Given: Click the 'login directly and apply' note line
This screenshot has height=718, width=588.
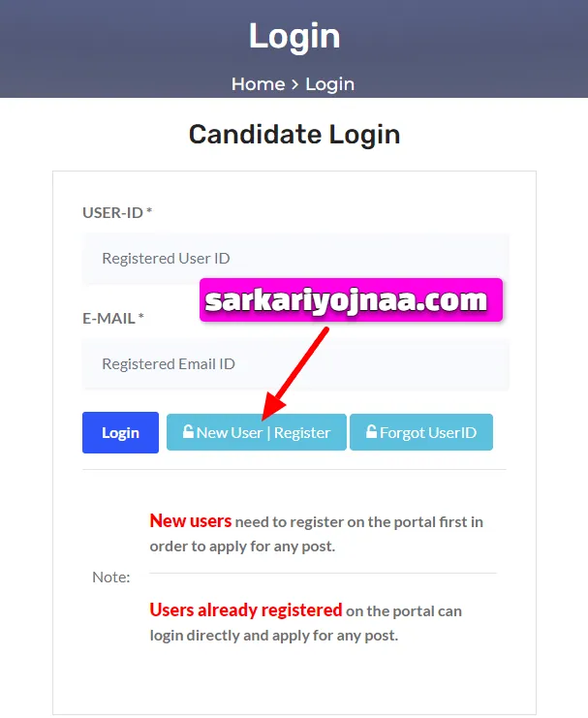Looking at the screenshot, I should tap(274, 636).
